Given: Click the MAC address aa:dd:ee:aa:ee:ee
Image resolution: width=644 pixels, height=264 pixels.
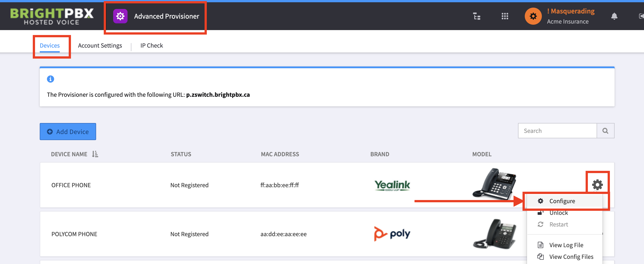Looking at the screenshot, I should click(x=284, y=234).
